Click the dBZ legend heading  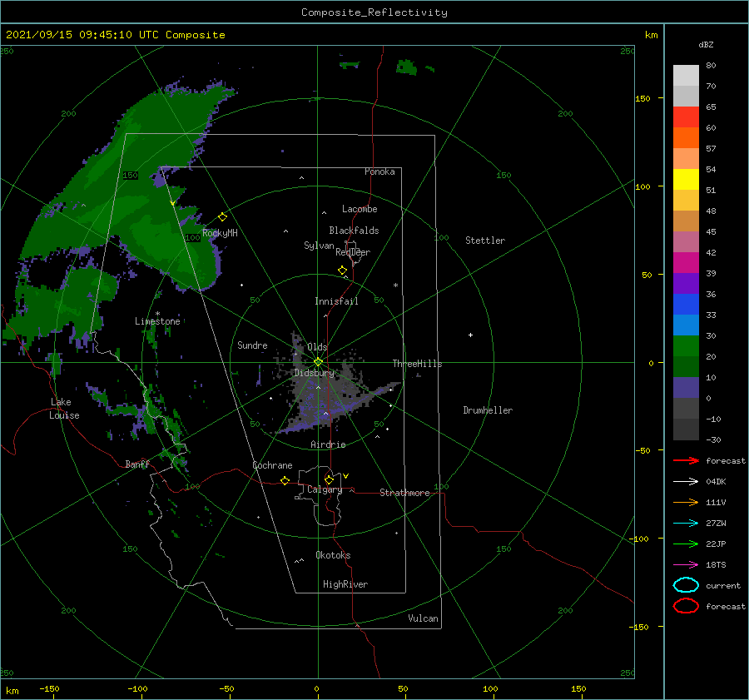click(x=706, y=44)
